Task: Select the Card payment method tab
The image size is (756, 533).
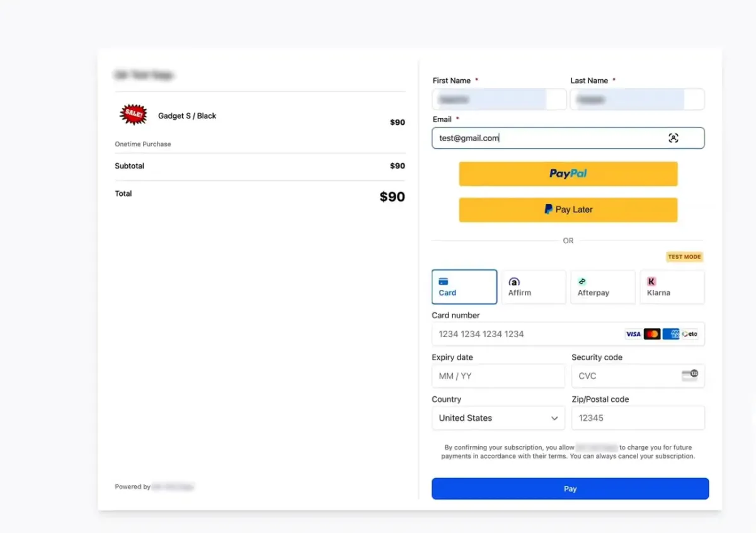Action: pyautogui.click(x=464, y=287)
